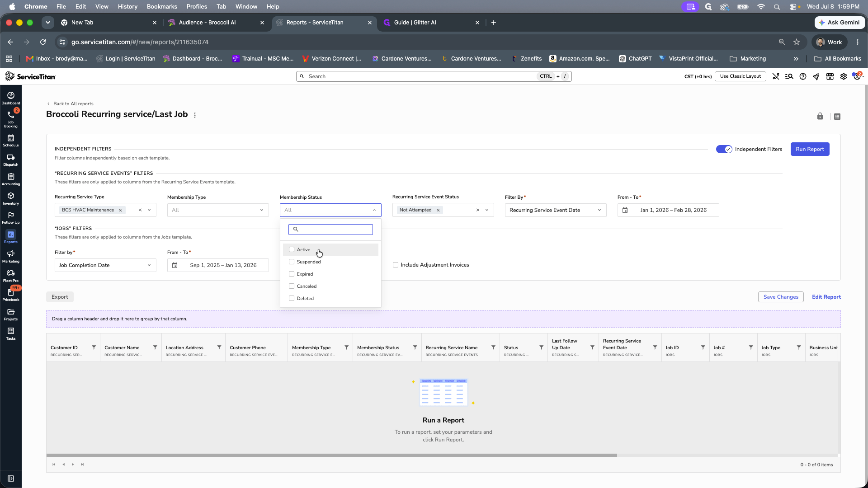This screenshot has height=488, width=868.
Task: Open Projects in the sidebar
Action: coord(11,314)
